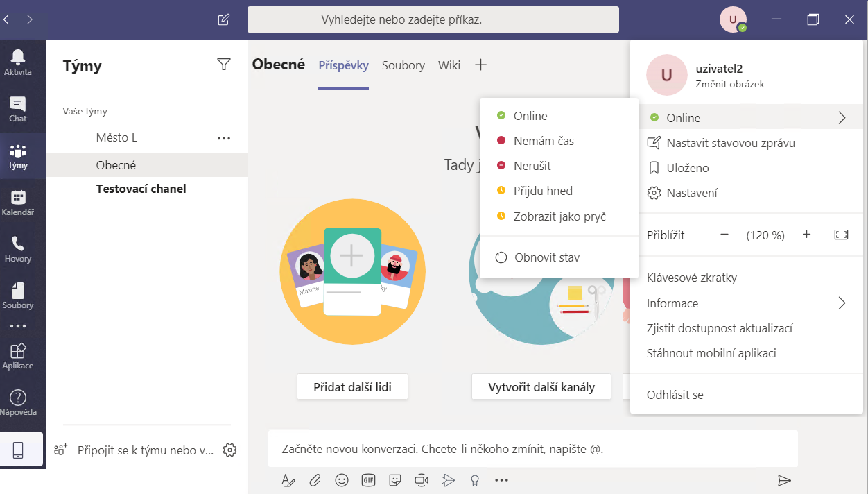Click the mobile phone icon in sidebar

pyautogui.click(x=19, y=450)
